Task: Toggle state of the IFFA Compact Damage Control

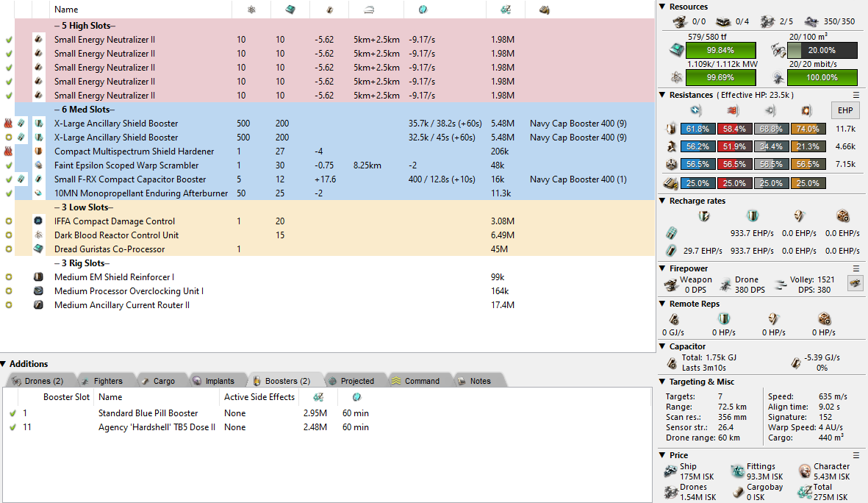Action: [9, 221]
